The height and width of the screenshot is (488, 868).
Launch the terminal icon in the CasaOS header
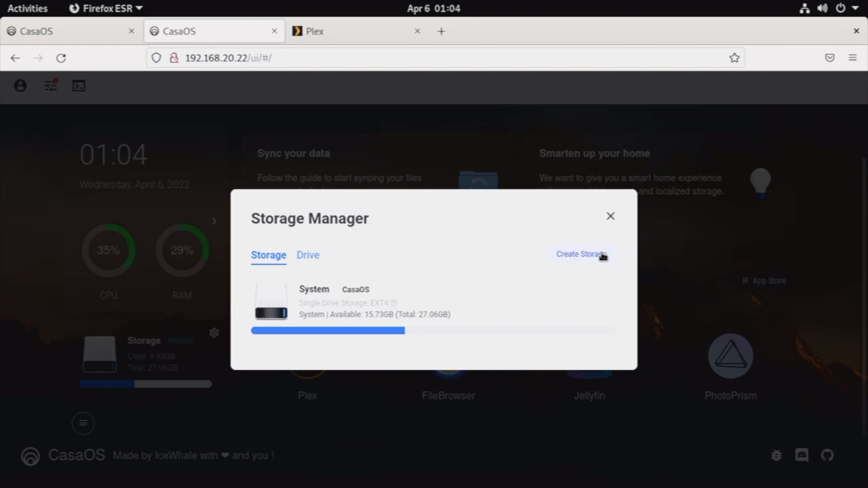(x=79, y=86)
